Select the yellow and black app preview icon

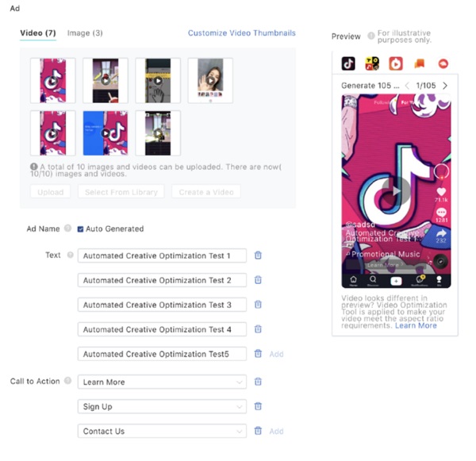pyautogui.click(x=372, y=63)
